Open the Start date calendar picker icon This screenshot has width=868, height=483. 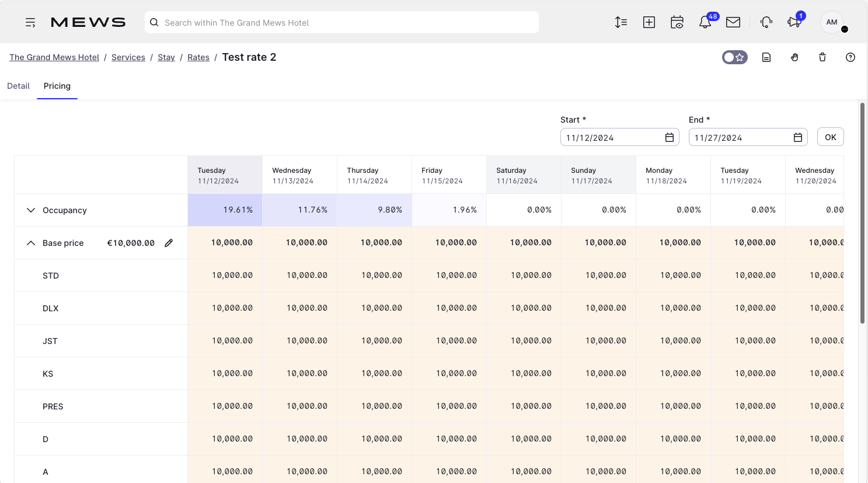669,137
